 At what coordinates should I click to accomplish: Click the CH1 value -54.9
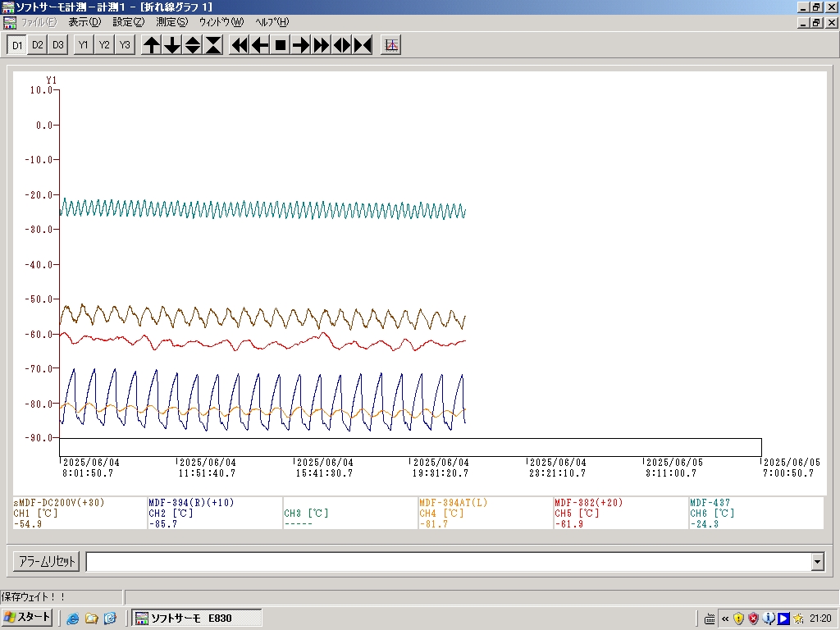28,524
